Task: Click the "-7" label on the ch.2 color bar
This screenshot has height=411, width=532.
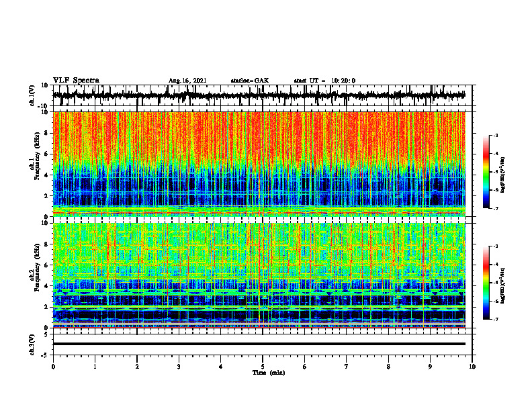Action: point(496,319)
